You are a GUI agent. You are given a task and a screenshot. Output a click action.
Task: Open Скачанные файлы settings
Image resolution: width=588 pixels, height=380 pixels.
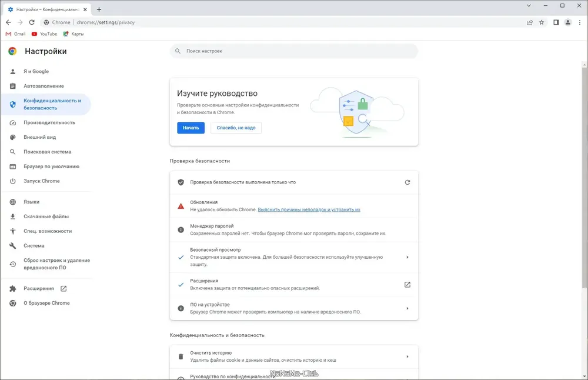click(x=46, y=216)
